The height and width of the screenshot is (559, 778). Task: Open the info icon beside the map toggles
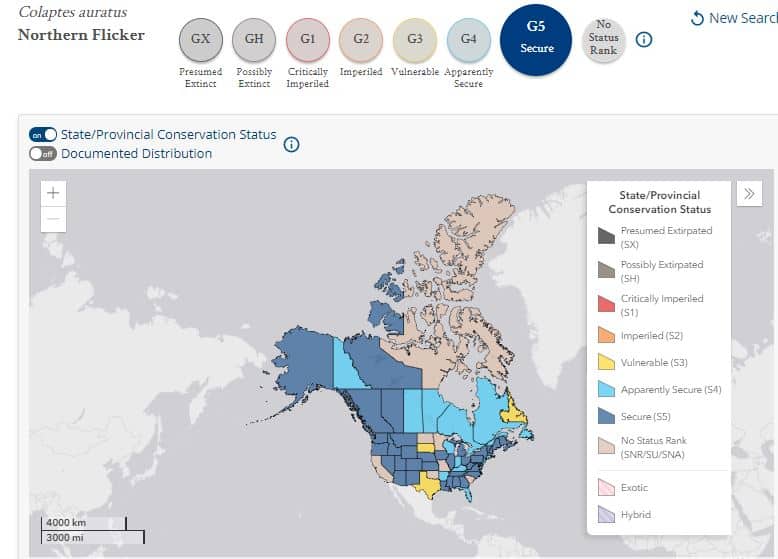pyautogui.click(x=291, y=144)
